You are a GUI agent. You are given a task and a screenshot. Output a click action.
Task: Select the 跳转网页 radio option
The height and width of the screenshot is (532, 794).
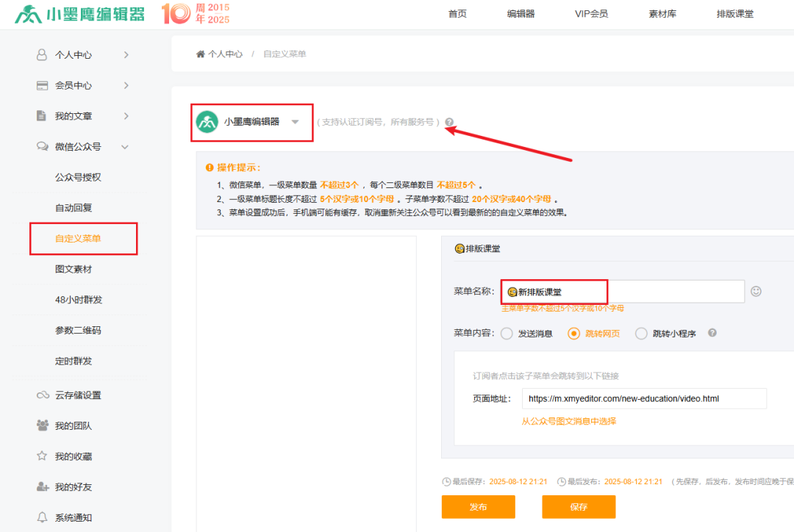pyautogui.click(x=574, y=333)
